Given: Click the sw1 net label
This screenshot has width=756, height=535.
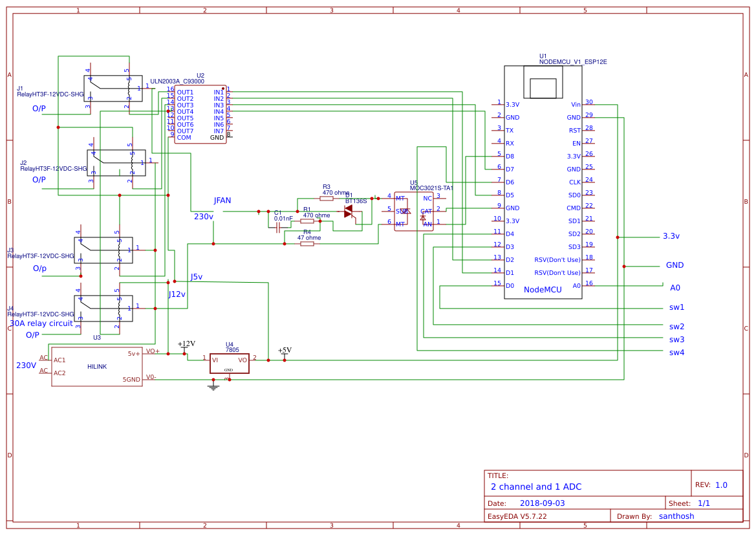Looking at the screenshot, I should (x=676, y=307).
